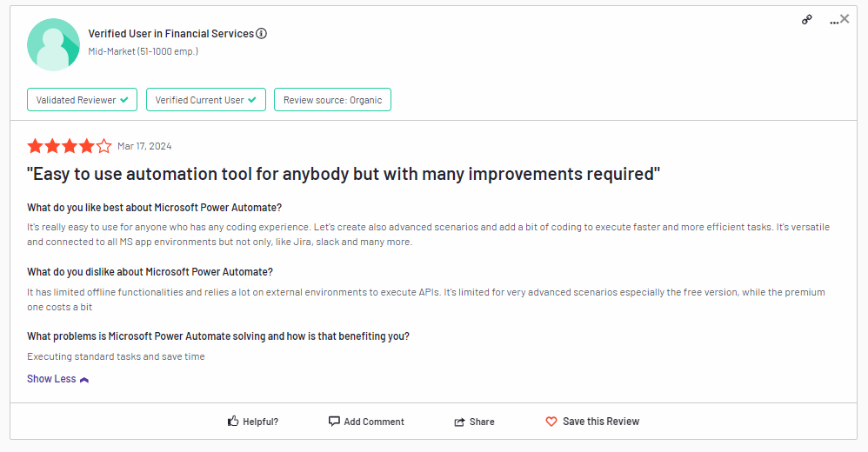Viewport: 868px width, 452px height.
Task: Click the Helpful thumbs-up icon
Action: click(x=233, y=421)
